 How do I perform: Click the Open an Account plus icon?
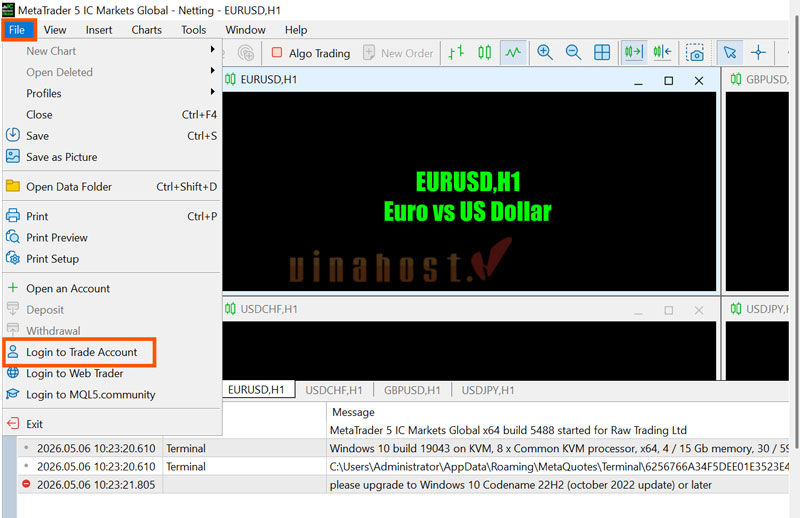(x=13, y=288)
